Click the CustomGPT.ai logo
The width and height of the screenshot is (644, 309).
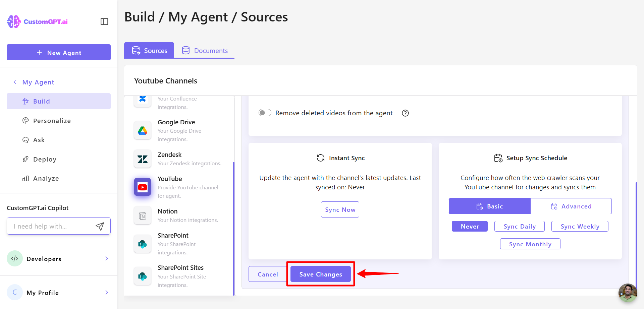37,22
